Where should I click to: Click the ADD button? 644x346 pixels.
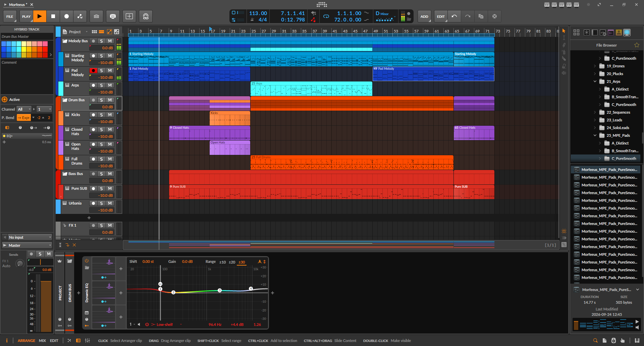point(424,16)
